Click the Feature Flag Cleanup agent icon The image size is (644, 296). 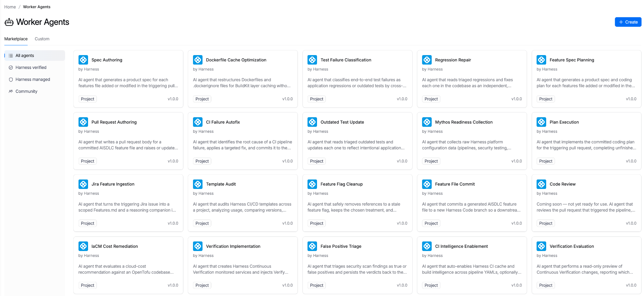312,184
